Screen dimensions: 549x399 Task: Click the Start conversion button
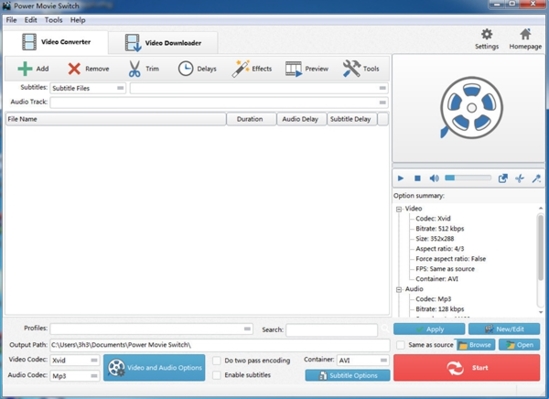pos(467,368)
